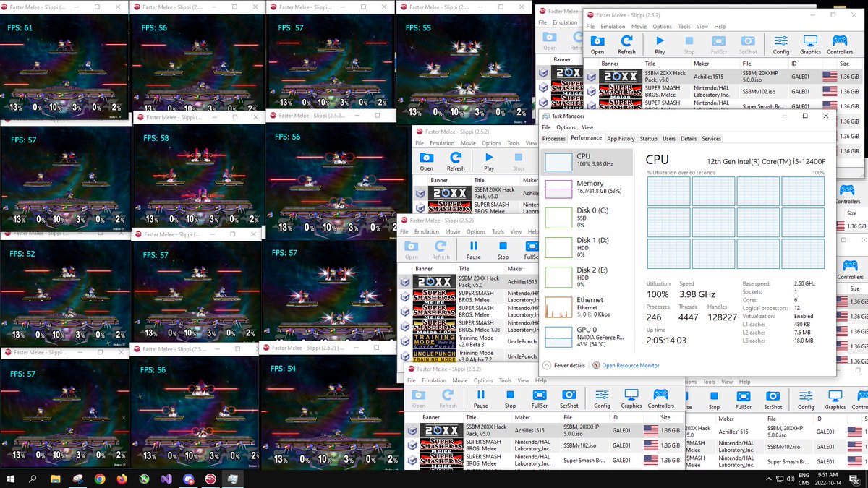Viewport: 868px width, 488px height.
Task: Click Stop in the bottom-center Slippi window
Action: pyautogui.click(x=510, y=399)
